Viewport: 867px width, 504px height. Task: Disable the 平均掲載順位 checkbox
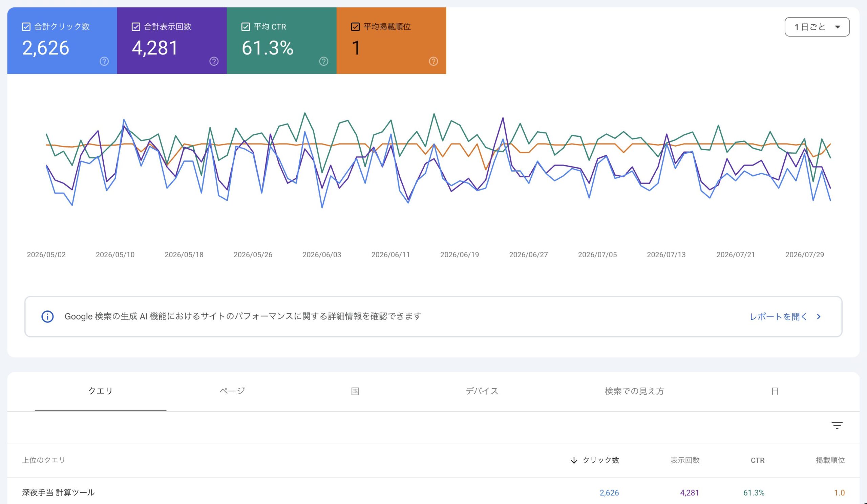[355, 27]
